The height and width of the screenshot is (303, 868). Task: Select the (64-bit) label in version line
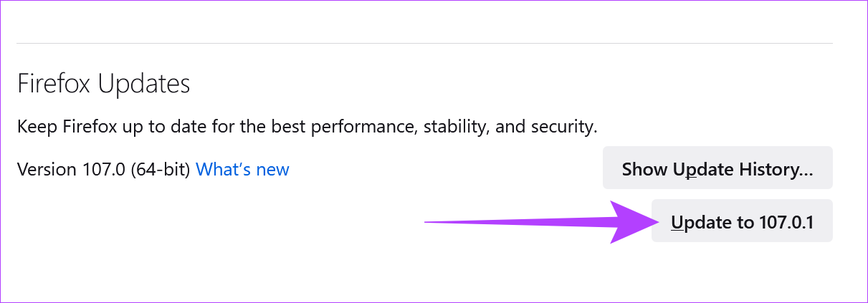[x=161, y=170]
